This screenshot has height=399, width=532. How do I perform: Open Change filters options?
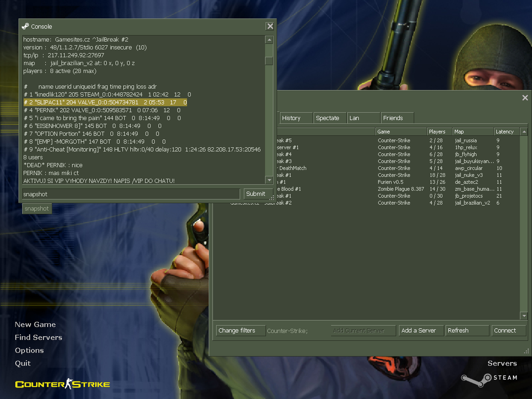click(240, 331)
